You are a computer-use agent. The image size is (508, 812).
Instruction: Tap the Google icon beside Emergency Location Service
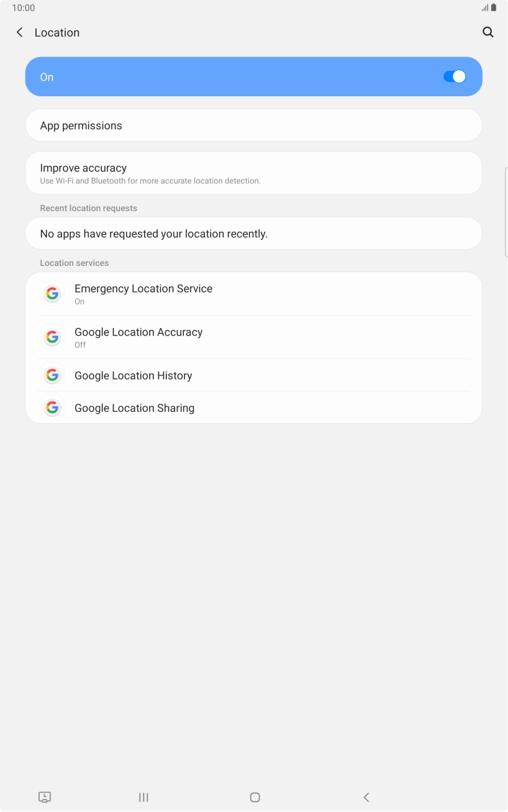(52, 293)
